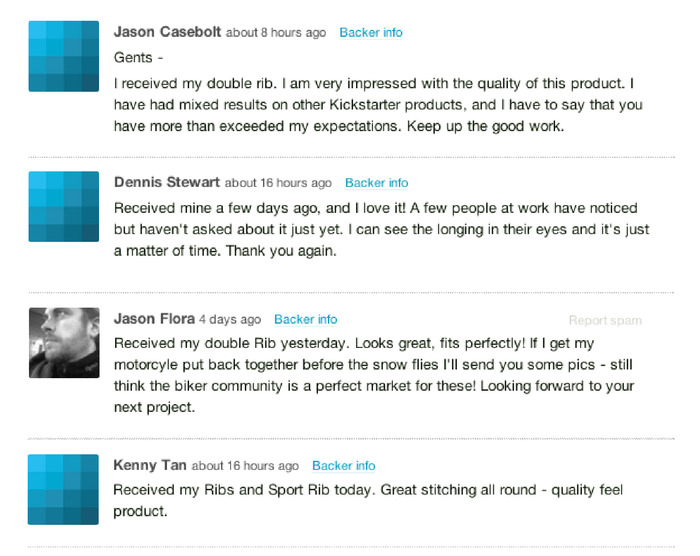Viewport: 700px width, 556px height.
Task: Open Backer info for Dennis Stewart
Action: click(x=377, y=183)
